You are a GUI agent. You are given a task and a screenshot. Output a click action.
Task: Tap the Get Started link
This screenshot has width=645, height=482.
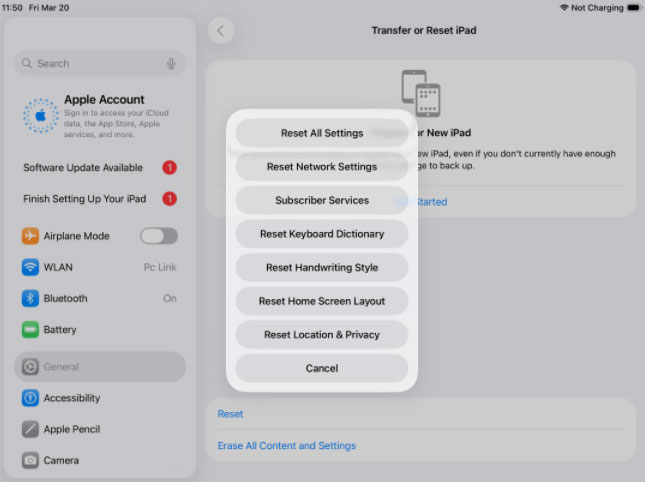click(x=422, y=202)
